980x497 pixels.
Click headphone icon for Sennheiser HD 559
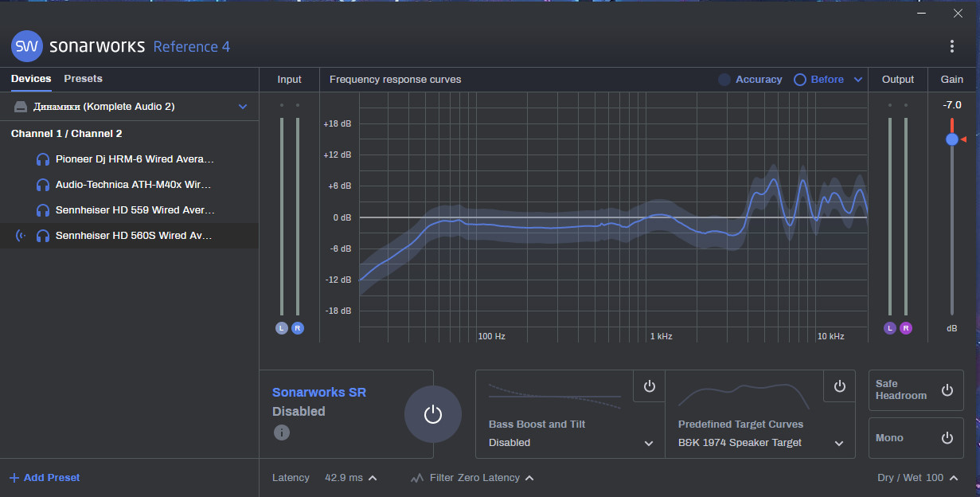click(x=43, y=210)
